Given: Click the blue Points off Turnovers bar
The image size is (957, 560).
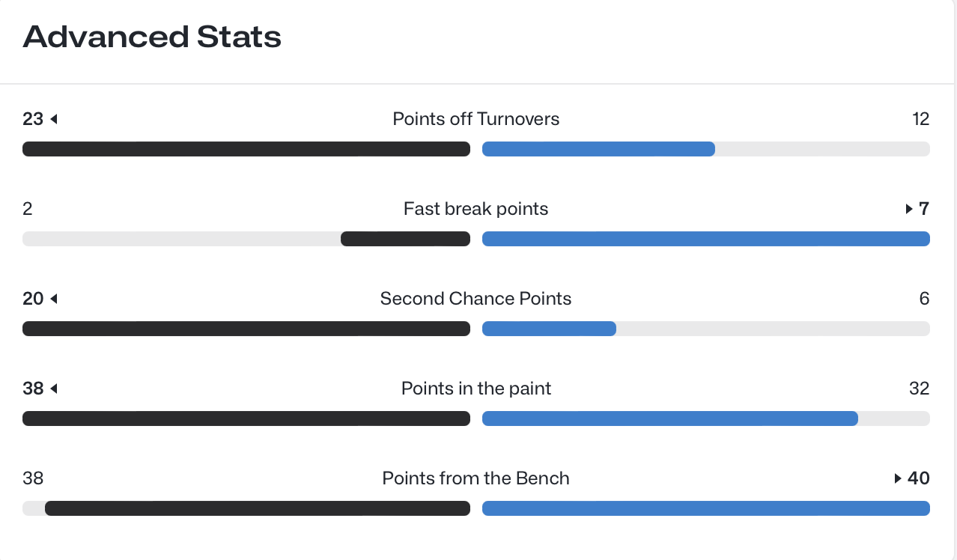Looking at the screenshot, I should coord(598,149).
